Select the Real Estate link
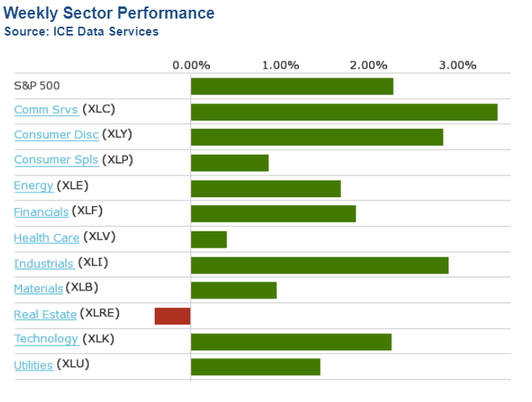This screenshot has width=532, height=402. coord(45,315)
